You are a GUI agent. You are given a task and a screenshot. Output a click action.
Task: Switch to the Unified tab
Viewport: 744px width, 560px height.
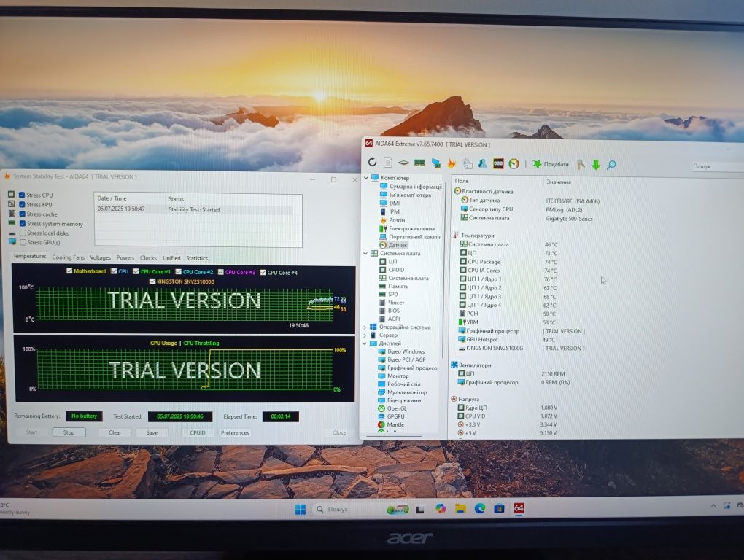(x=171, y=258)
